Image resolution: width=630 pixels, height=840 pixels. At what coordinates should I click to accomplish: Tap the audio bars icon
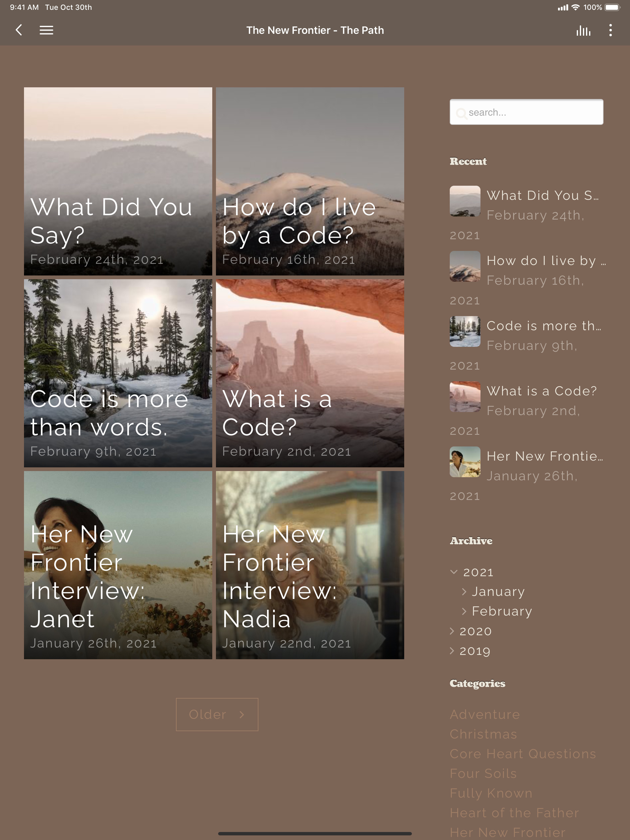(583, 30)
